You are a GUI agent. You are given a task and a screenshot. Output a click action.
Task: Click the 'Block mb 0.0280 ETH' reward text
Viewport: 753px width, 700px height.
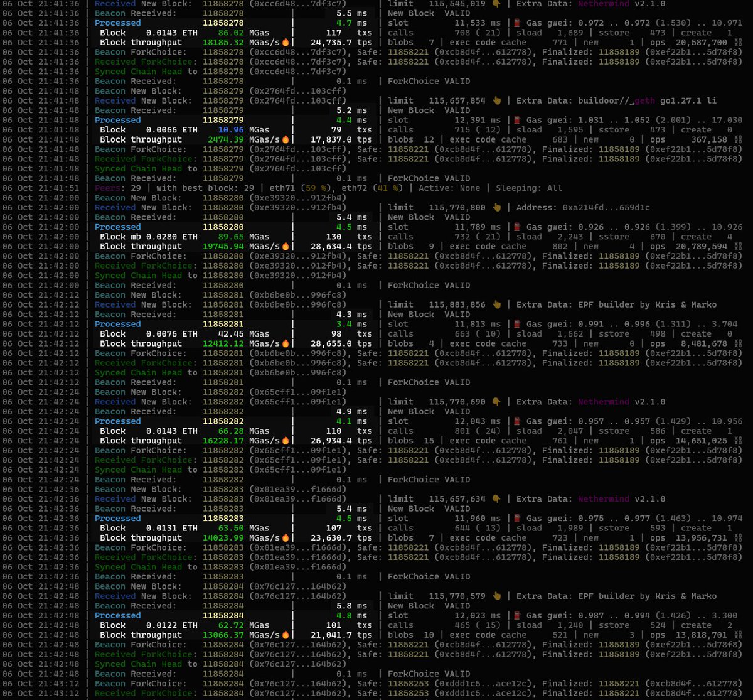pyautogui.click(x=148, y=237)
